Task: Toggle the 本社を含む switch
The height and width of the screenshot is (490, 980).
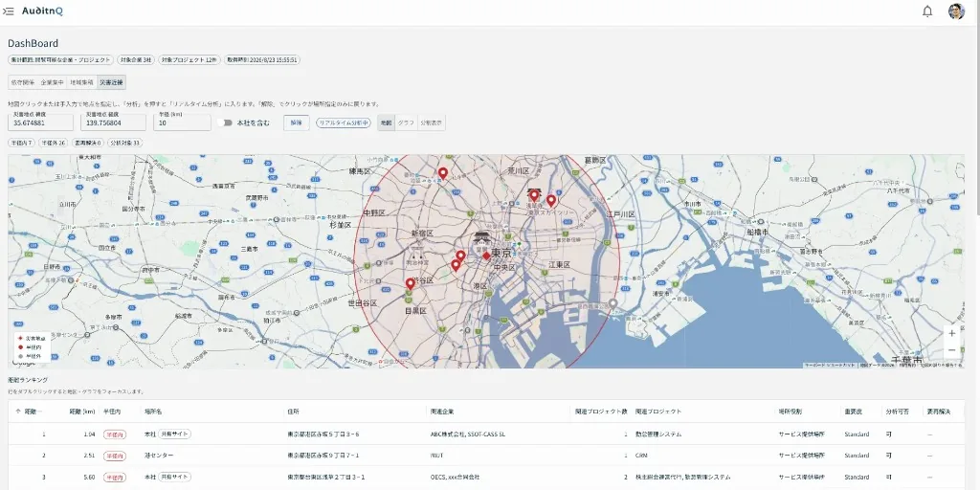Action: pyautogui.click(x=225, y=123)
